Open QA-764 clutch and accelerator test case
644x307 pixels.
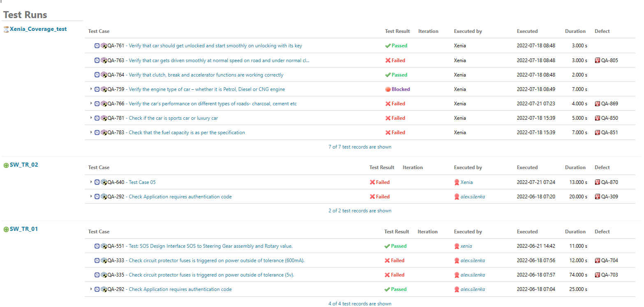pyautogui.click(x=206, y=75)
